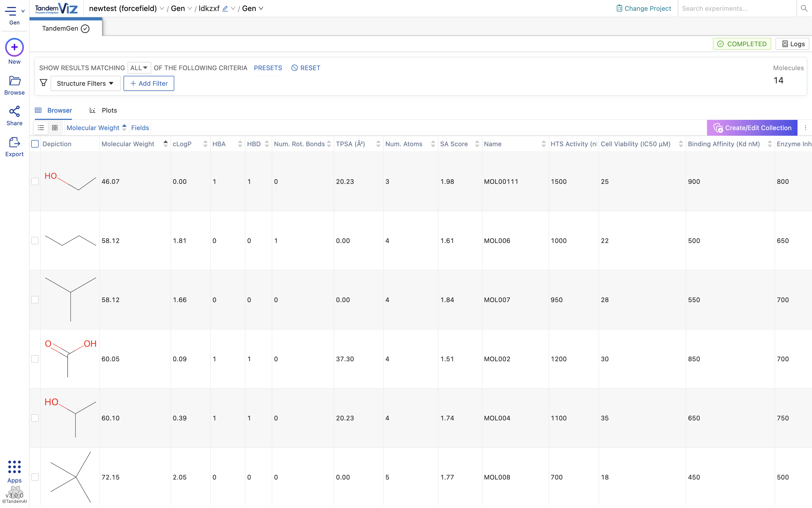Screen dimensions: 812x508
Task: Click the Export icon in sidebar
Action: tap(15, 142)
